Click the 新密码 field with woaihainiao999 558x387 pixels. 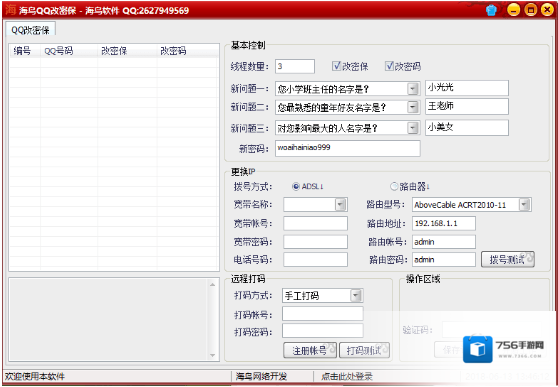coord(347,148)
